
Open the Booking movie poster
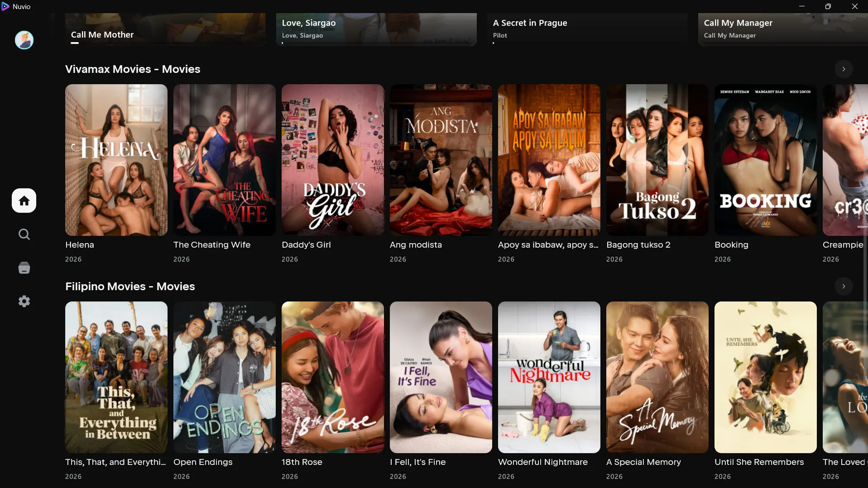click(x=766, y=160)
